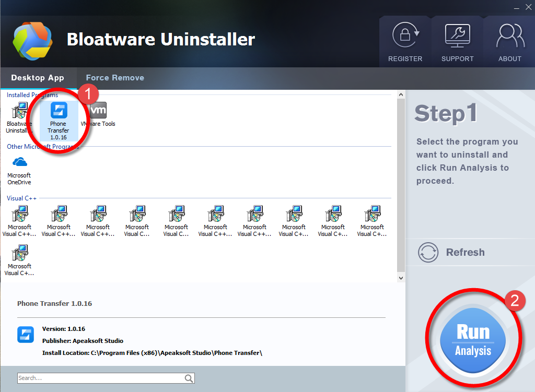Select Bloatware Uninstaller in Installed Programs
This screenshot has width=535, height=392.
click(19, 117)
